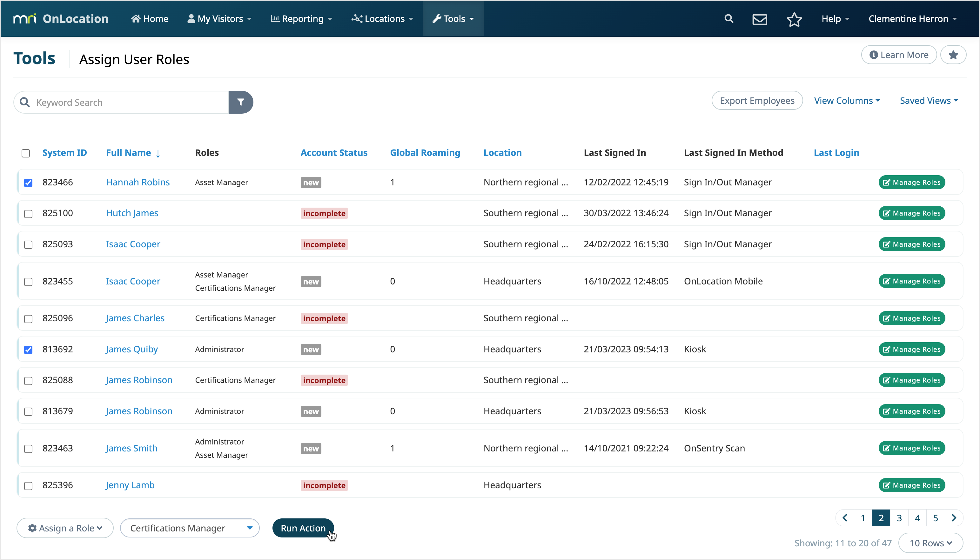Image resolution: width=980 pixels, height=560 pixels.
Task: Open the Help dropdown menu
Action: coord(835,18)
